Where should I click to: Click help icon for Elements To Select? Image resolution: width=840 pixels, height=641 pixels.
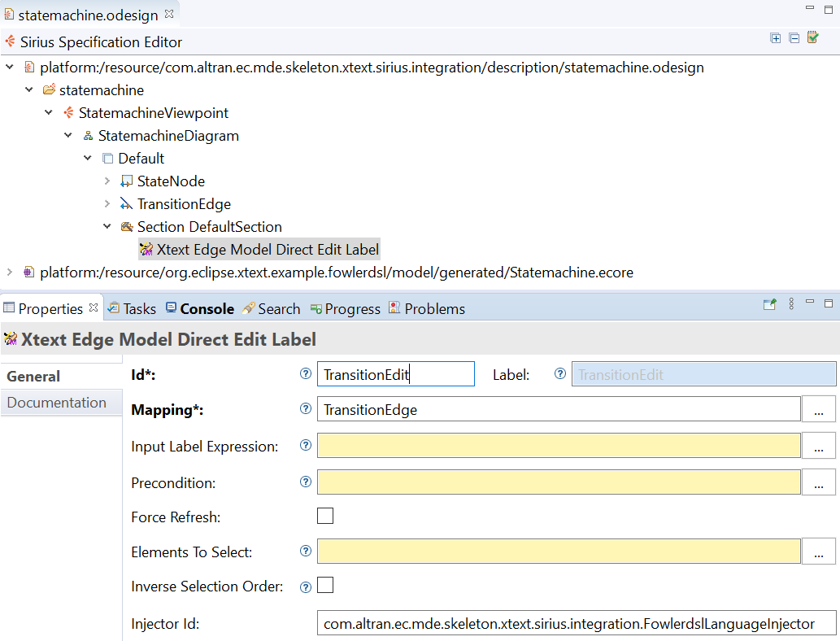[306, 551]
